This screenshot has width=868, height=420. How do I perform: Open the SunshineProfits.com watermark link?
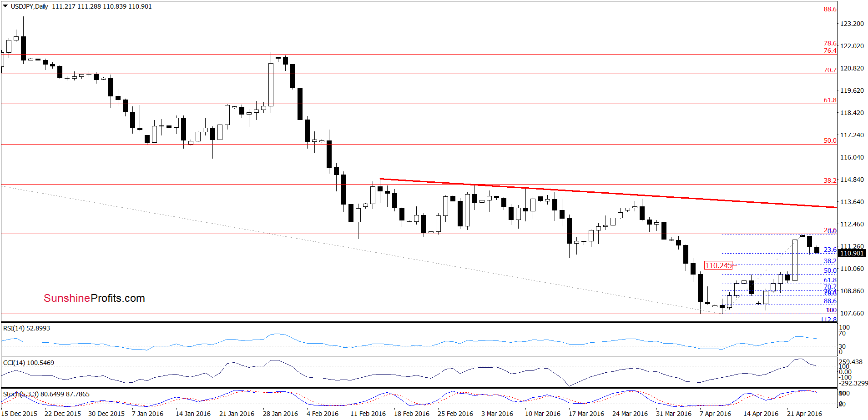pos(94,298)
